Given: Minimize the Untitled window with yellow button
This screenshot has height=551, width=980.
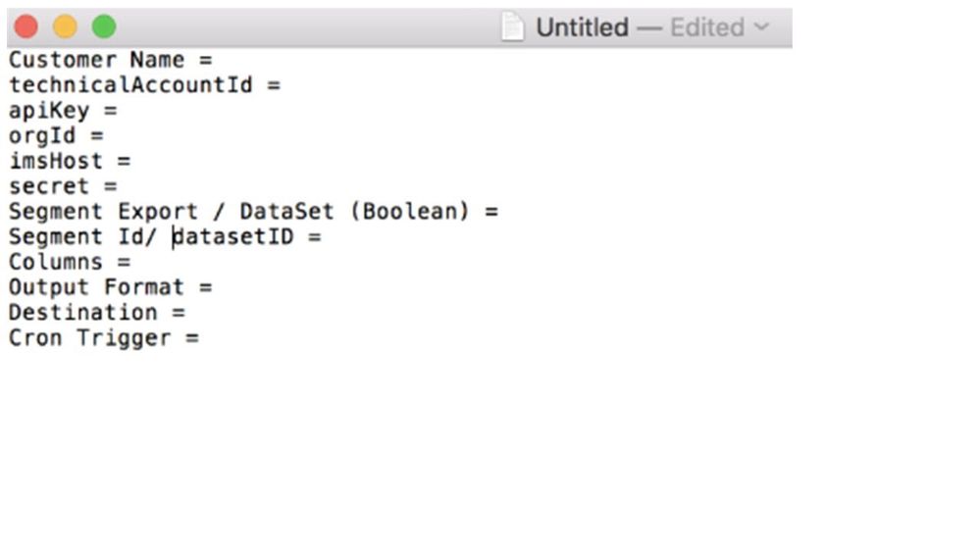Looking at the screenshot, I should point(65,26).
